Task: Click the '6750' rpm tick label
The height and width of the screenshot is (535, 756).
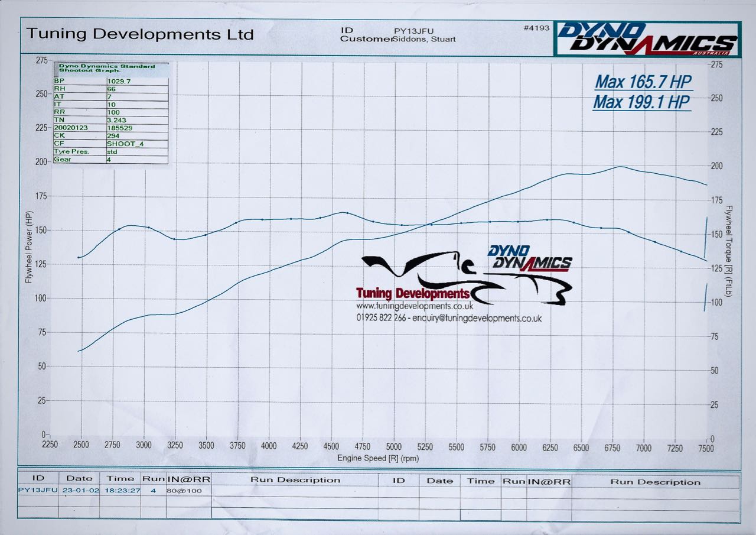Action: [x=611, y=448]
